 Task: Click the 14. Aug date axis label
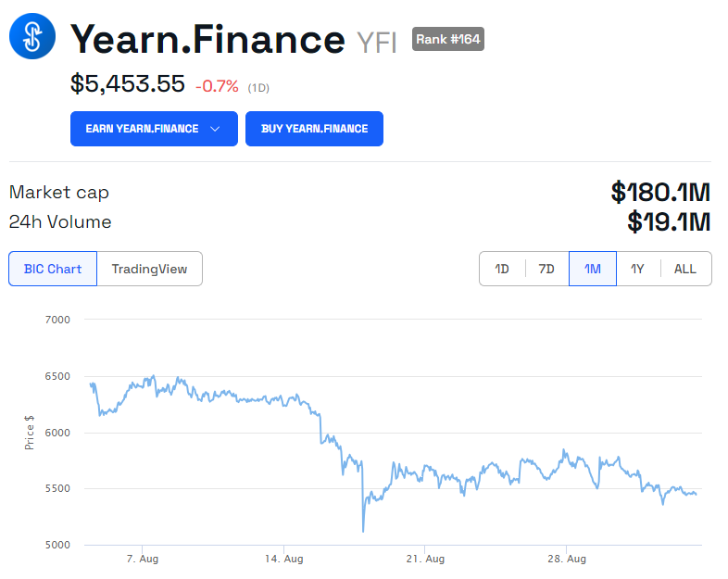[283, 559]
